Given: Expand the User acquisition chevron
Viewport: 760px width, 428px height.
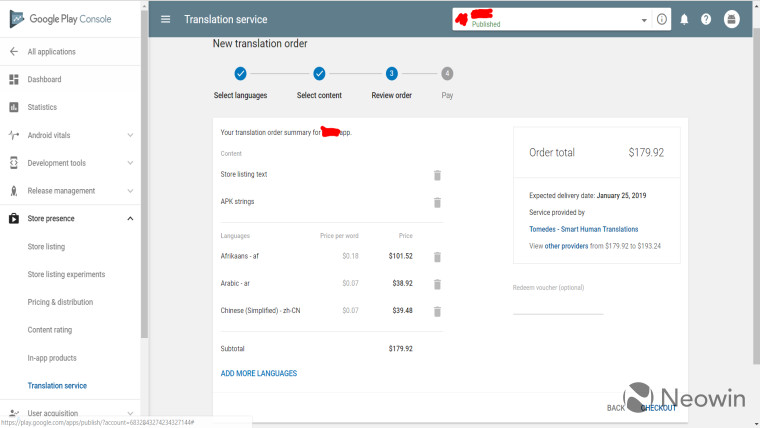Looking at the screenshot, I should [x=130, y=413].
